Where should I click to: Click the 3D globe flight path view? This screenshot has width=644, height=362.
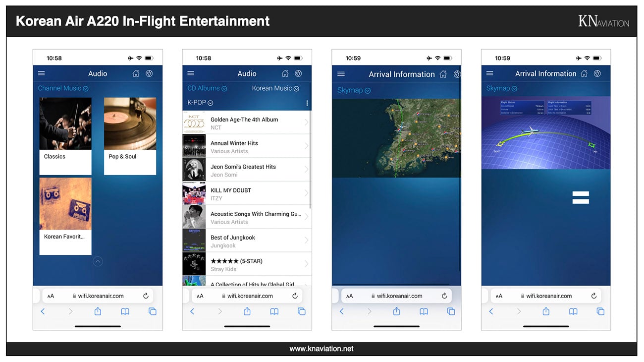click(546, 132)
